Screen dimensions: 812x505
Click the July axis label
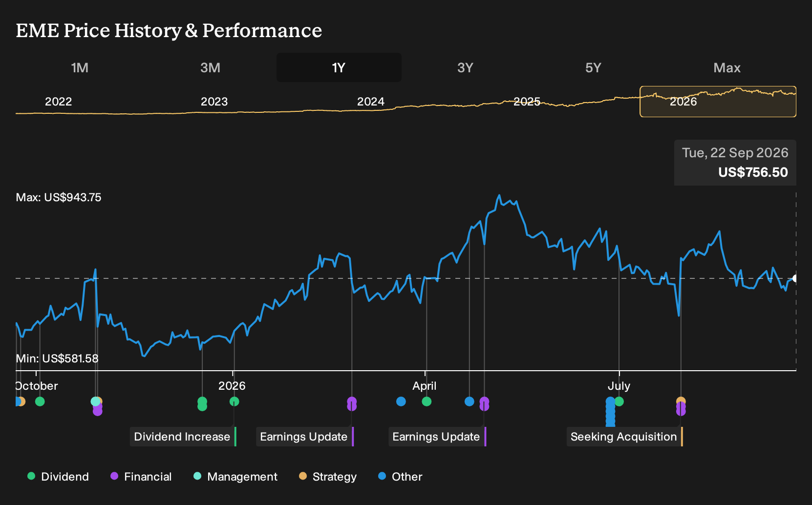pos(619,386)
